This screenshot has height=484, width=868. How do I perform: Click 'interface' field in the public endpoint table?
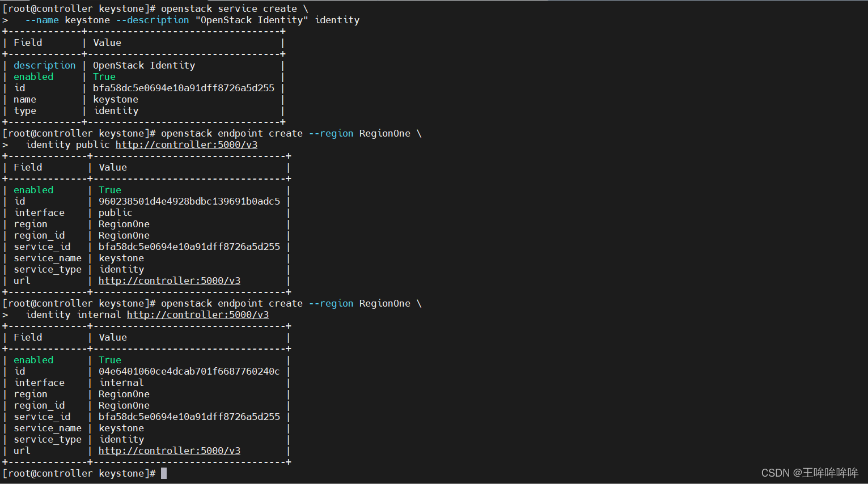pyautogui.click(x=39, y=213)
